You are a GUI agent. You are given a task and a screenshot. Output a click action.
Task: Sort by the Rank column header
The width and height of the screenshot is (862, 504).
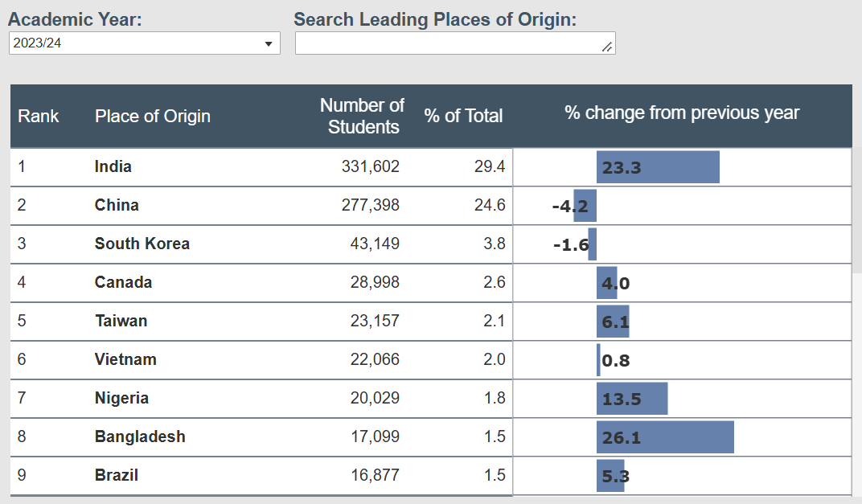tap(39, 116)
